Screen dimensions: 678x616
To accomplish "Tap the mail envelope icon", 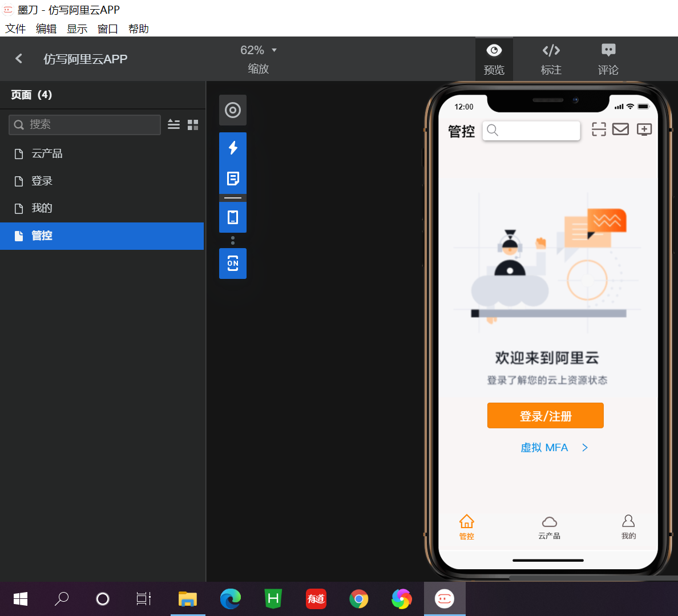I will coord(620,129).
